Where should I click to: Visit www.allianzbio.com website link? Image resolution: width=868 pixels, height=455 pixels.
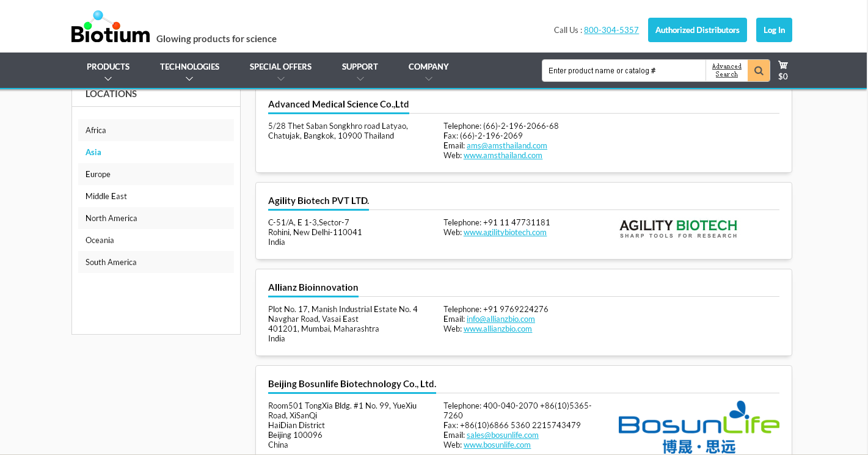pos(498,329)
